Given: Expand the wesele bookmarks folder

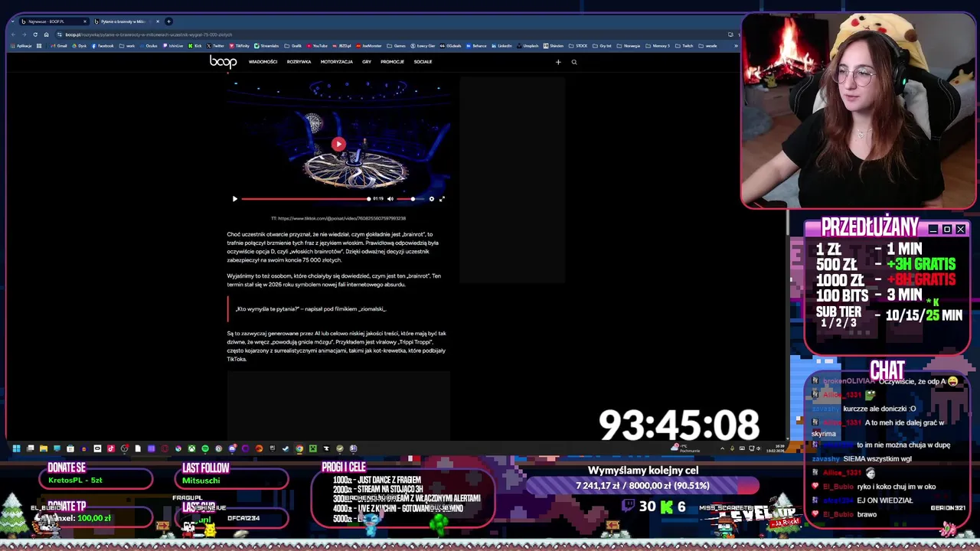Looking at the screenshot, I should pos(708,46).
